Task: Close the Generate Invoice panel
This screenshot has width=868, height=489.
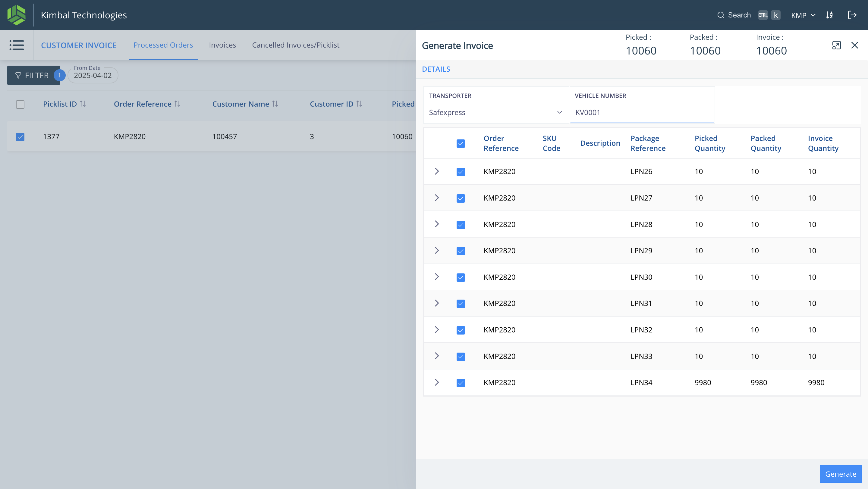Action: click(x=854, y=45)
